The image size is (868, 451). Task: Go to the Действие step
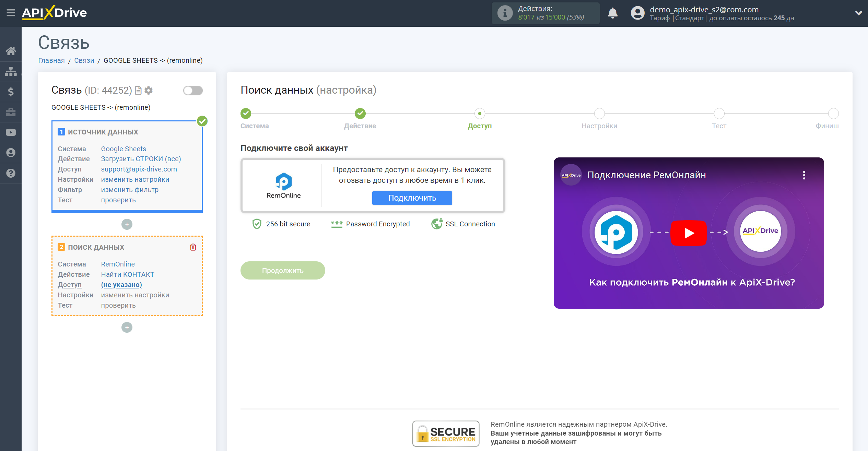coord(360,113)
